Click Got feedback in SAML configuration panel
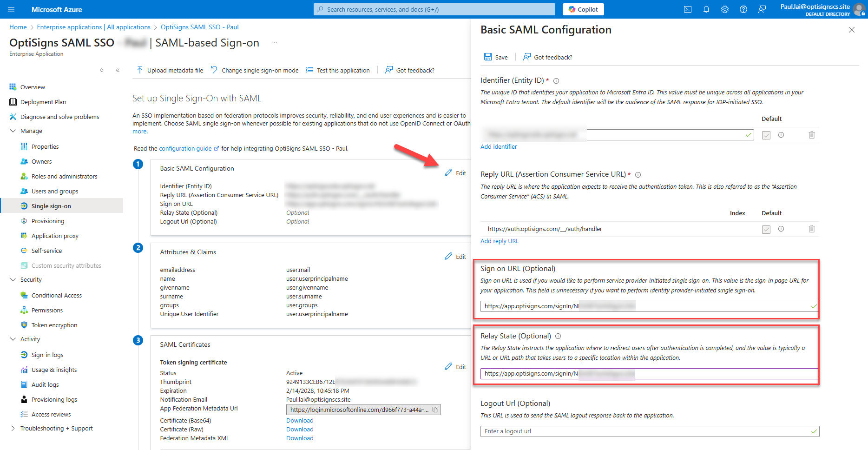The image size is (868, 450). pos(548,57)
